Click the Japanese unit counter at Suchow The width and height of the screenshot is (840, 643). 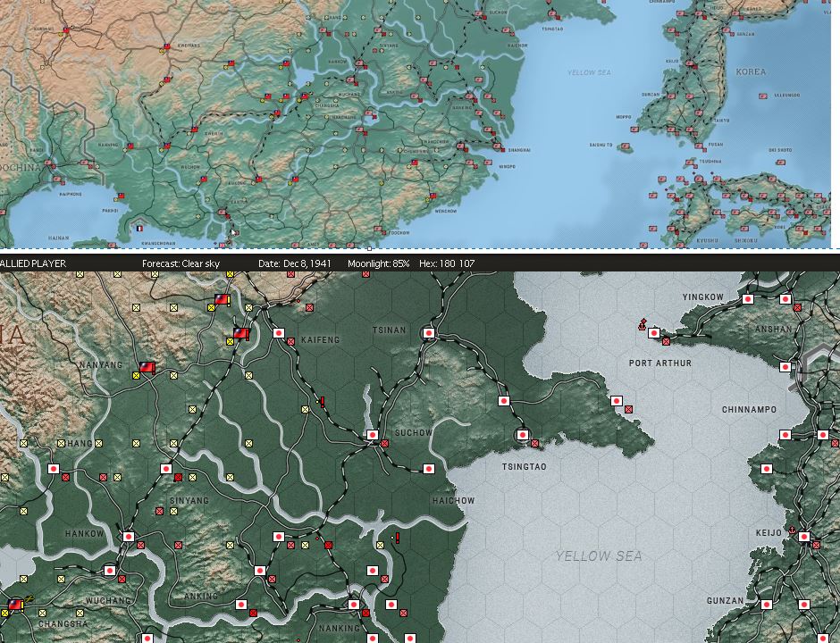[371, 435]
